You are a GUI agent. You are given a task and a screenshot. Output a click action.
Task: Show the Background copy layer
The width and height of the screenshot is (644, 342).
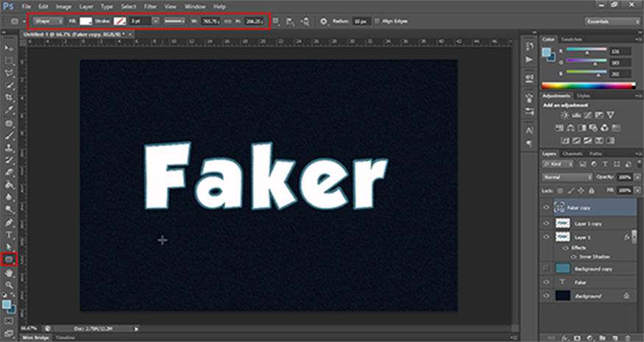pyautogui.click(x=546, y=268)
